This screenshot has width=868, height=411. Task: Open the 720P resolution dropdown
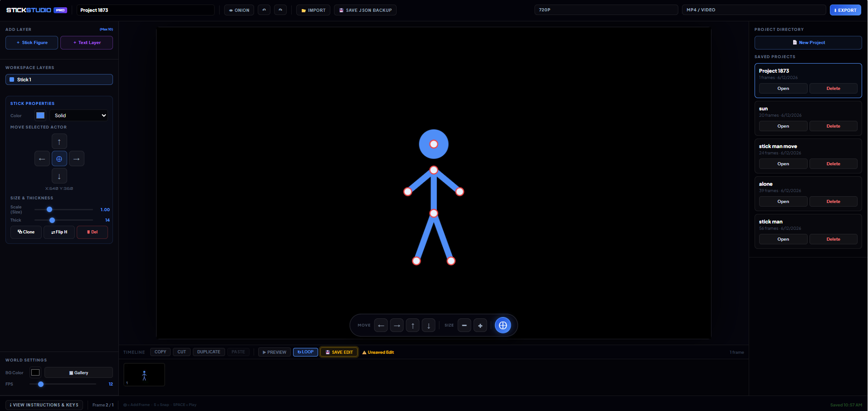tap(606, 10)
